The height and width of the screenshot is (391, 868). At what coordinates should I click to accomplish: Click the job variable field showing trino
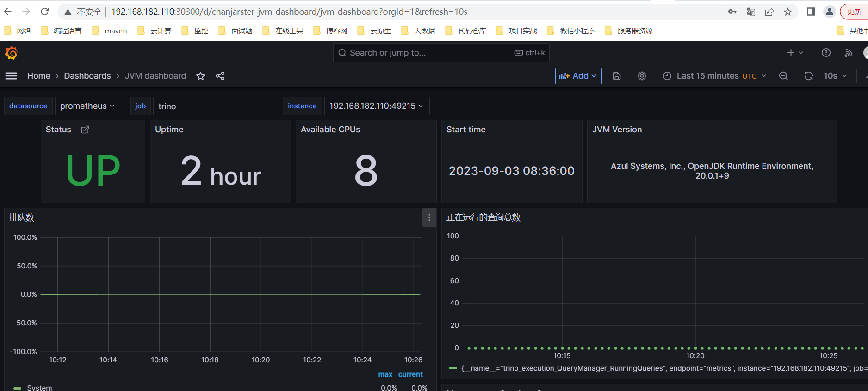[x=213, y=106]
